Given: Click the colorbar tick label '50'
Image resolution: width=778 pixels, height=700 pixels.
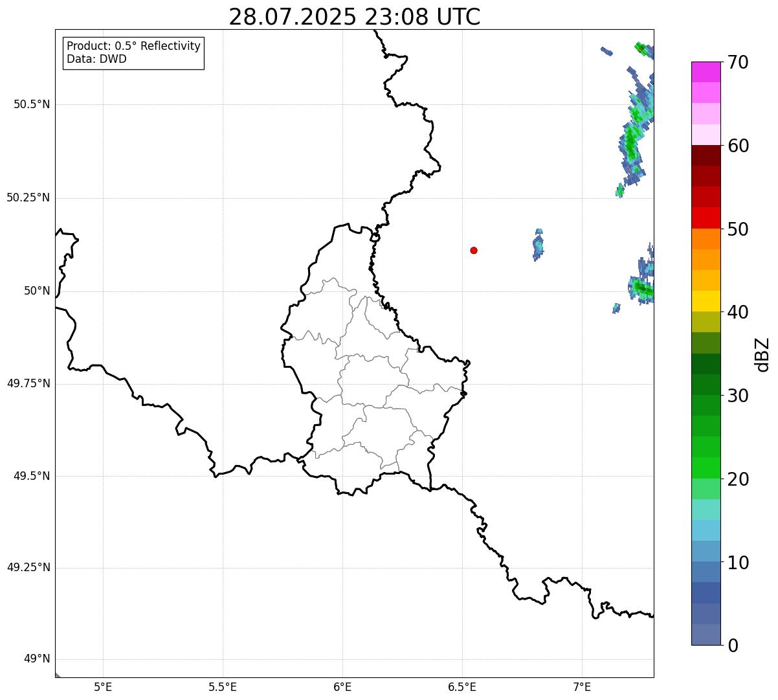Looking at the screenshot, I should pyautogui.click(x=738, y=229).
